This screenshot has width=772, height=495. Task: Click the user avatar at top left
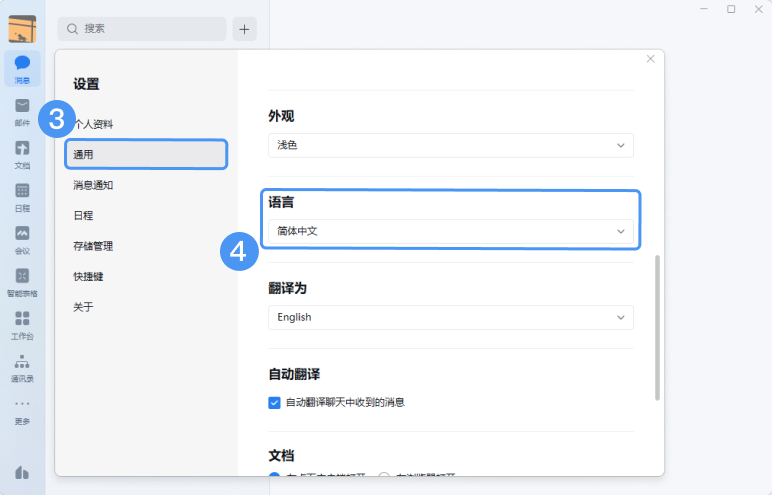[22, 29]
